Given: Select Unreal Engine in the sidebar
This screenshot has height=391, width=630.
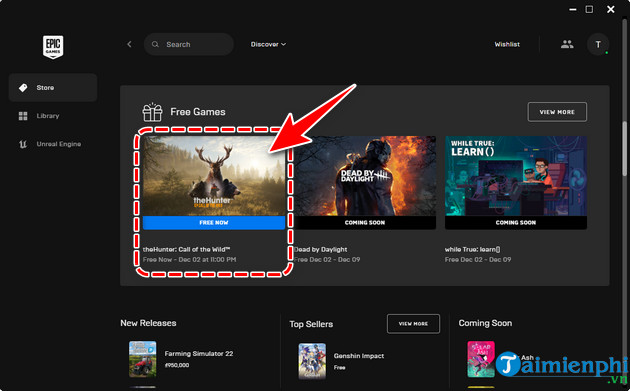Looking at the screenshot, I should [53, 144].
